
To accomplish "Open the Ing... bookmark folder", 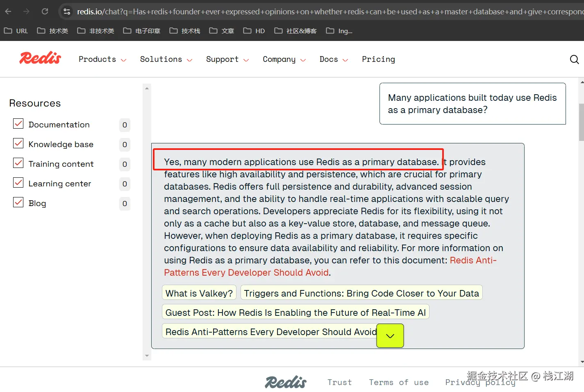I will [x=339, y=31].
